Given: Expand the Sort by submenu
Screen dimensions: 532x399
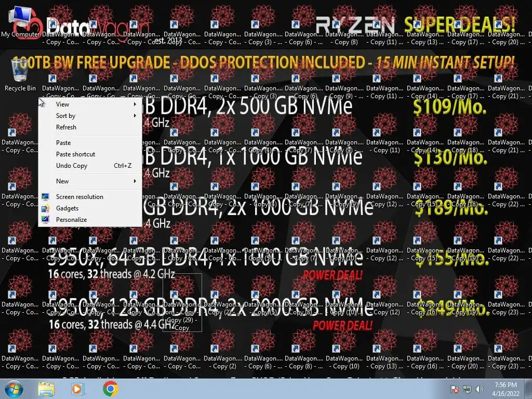Looking at the screenshot, I should point(90,116).
